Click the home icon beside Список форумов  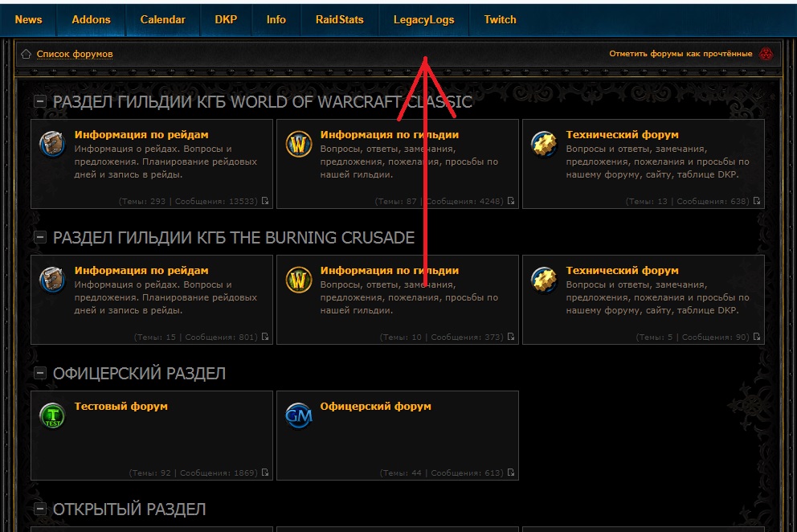(27, 54)
